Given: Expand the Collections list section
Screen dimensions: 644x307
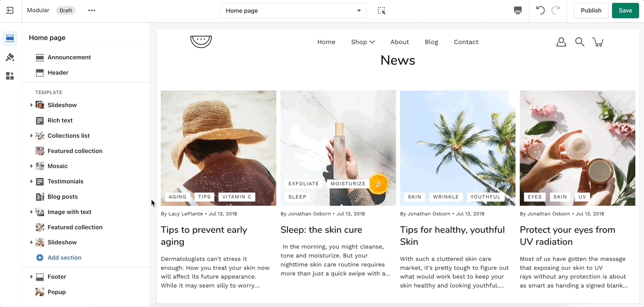Looking at the screenshot, I should coord(32,136).
